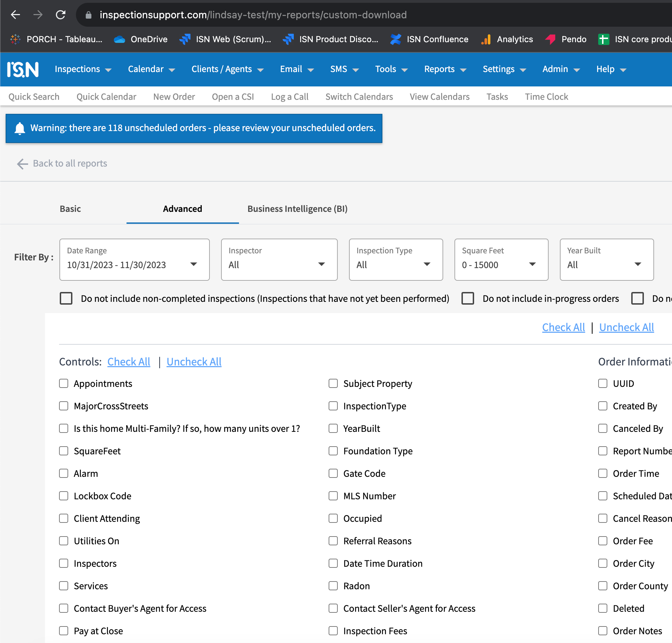The width and height of the screenshot is (672, 643).
Task: Click the ISN logo in the navigation bar
Action: (23, 69)
